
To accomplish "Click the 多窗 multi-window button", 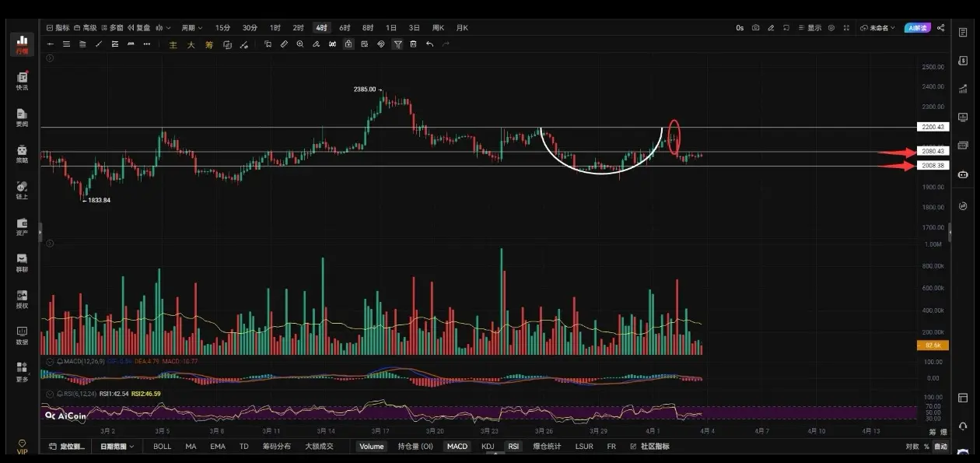I will pyautogui.click(x=113, y=28).
